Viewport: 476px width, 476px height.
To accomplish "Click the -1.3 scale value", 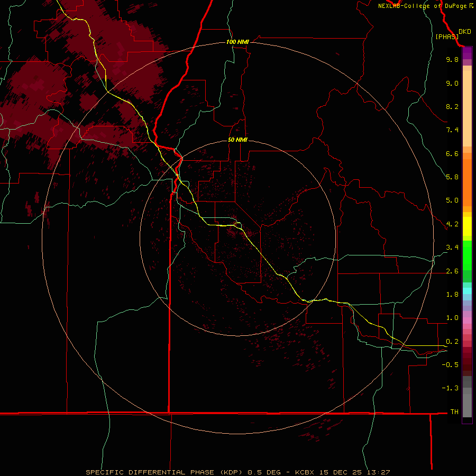I will pyautogui.click(x=450, y=388).
